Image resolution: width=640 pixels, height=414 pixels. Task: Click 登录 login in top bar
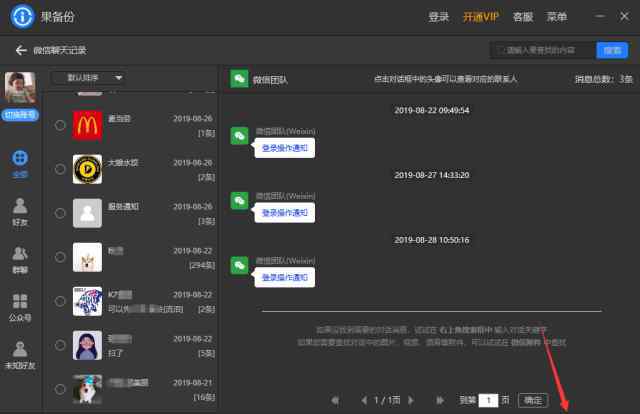pyautogui.click(x=438, y=17)
